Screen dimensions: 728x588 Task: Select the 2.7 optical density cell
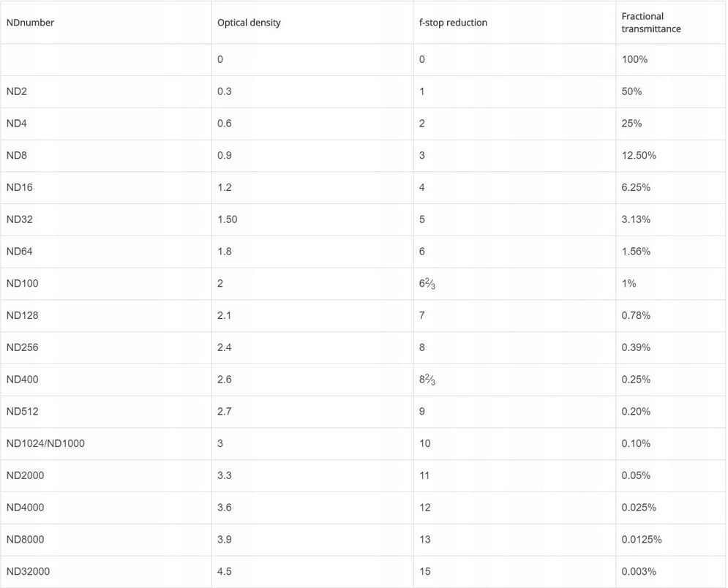224,412
